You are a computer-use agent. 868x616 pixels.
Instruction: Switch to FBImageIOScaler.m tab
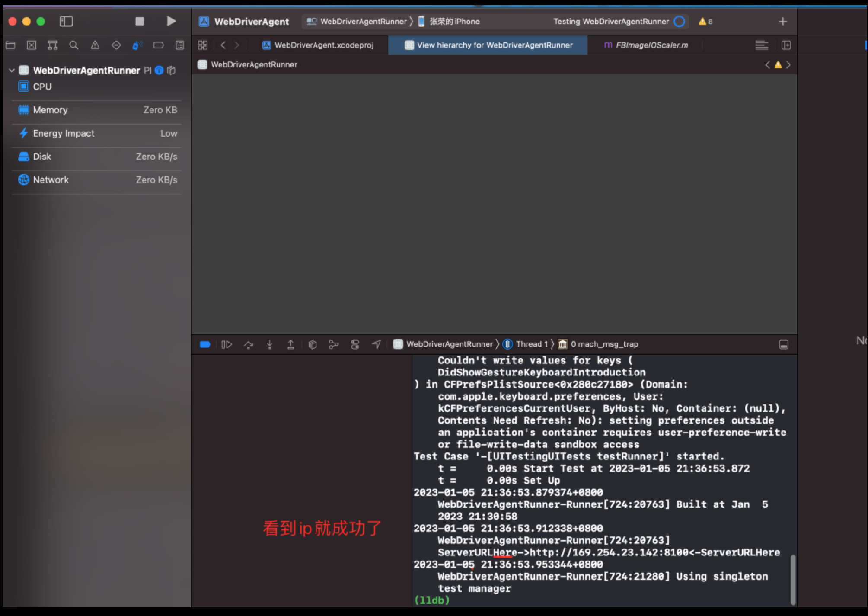pos(645,45)
